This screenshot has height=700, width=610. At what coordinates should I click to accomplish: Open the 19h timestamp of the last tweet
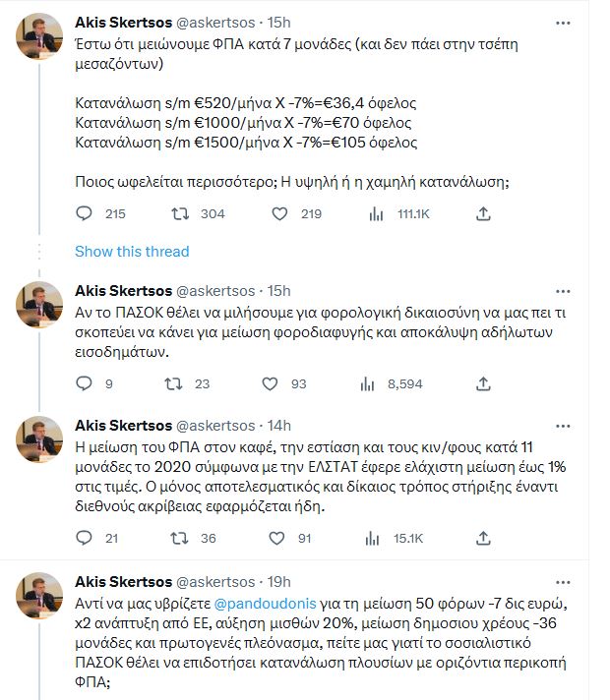pos(280,578)
